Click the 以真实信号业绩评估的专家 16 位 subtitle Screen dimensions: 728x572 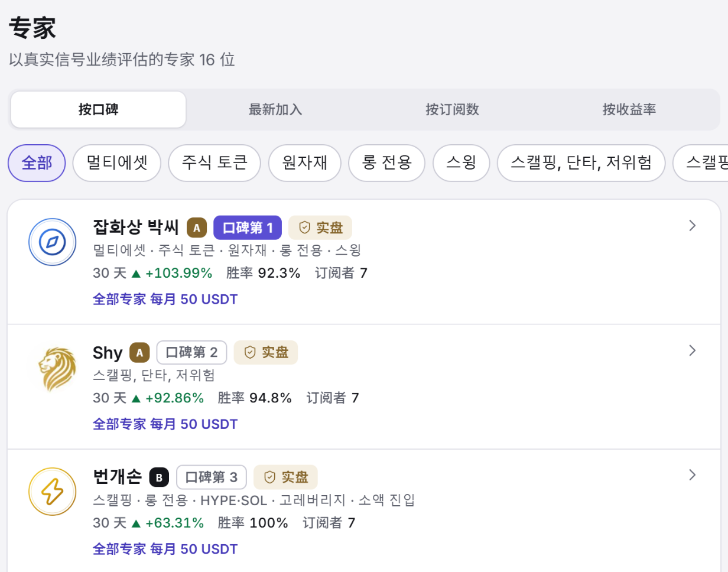click(122, 60)
